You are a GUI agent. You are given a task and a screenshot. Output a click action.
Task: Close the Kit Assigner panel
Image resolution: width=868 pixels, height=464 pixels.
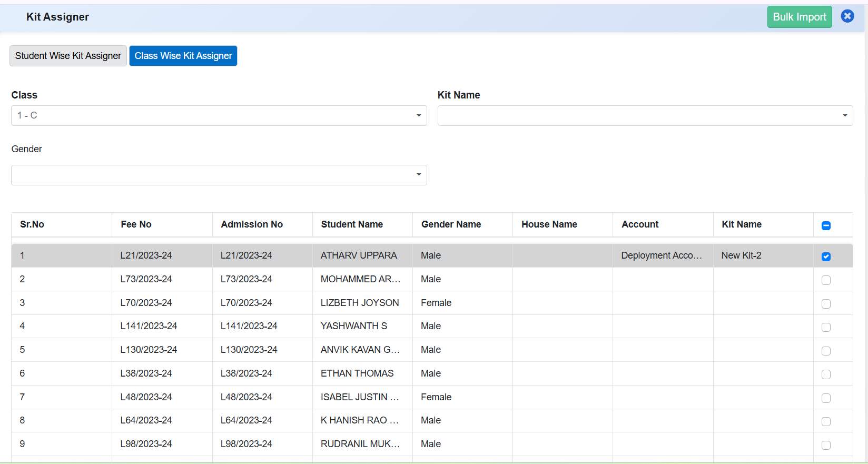pos(847,16)
